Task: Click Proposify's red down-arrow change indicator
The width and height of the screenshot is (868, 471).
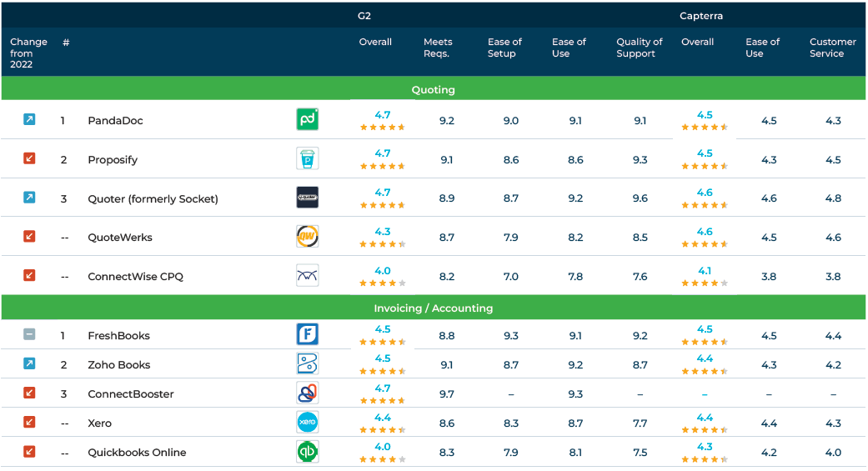Action: (x=29, y=158)
